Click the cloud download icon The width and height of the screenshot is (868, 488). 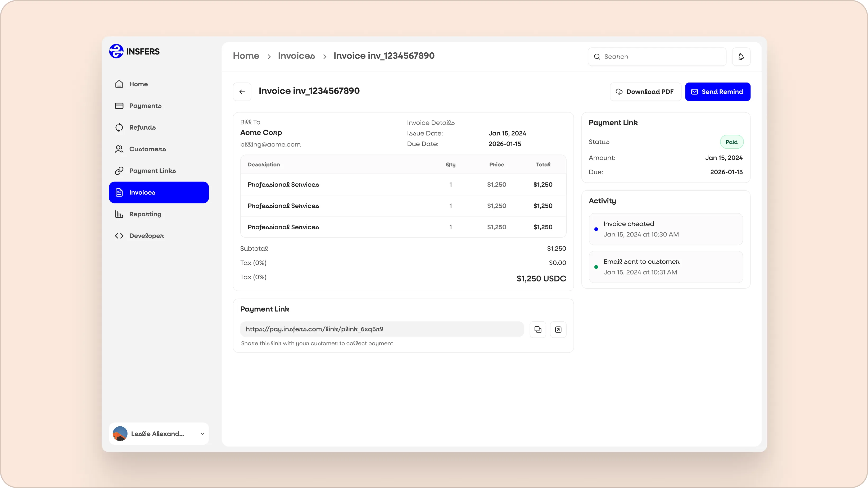pyautogui.click(x=619, y=92)
